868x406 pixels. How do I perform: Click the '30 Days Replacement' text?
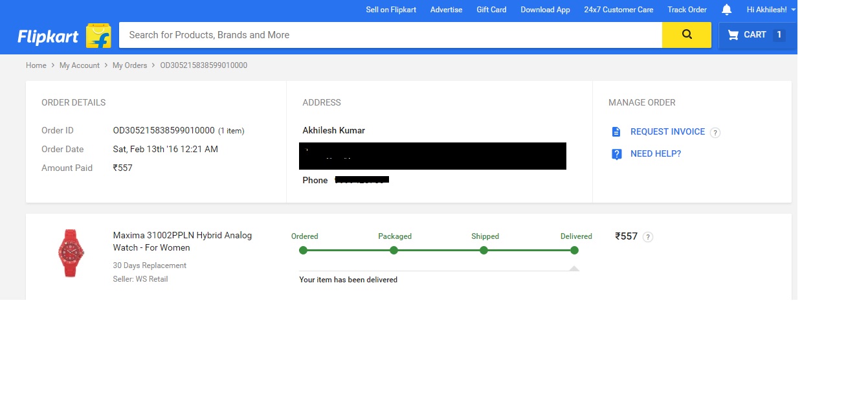[x=150, y=265]
